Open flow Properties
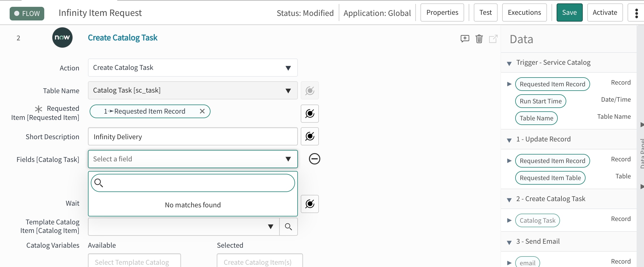This screenshot has height=267, width=644. (x=442, y=12)
